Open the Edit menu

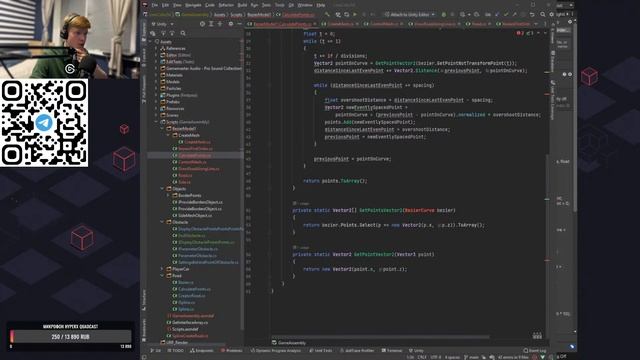tap(165, 5)
